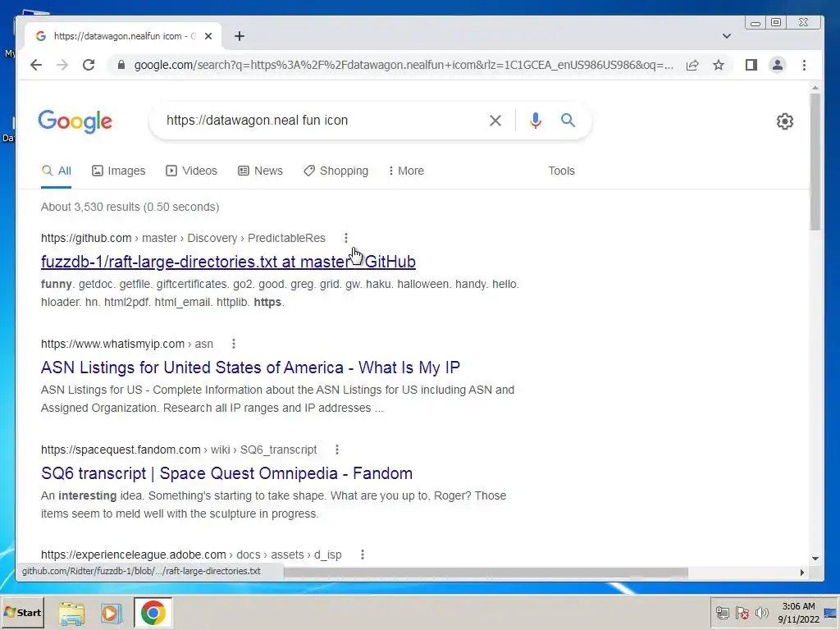Viewport: 840px width, 630px height.
Task: Go back to the previous page
Action: (x=36, y=65)
